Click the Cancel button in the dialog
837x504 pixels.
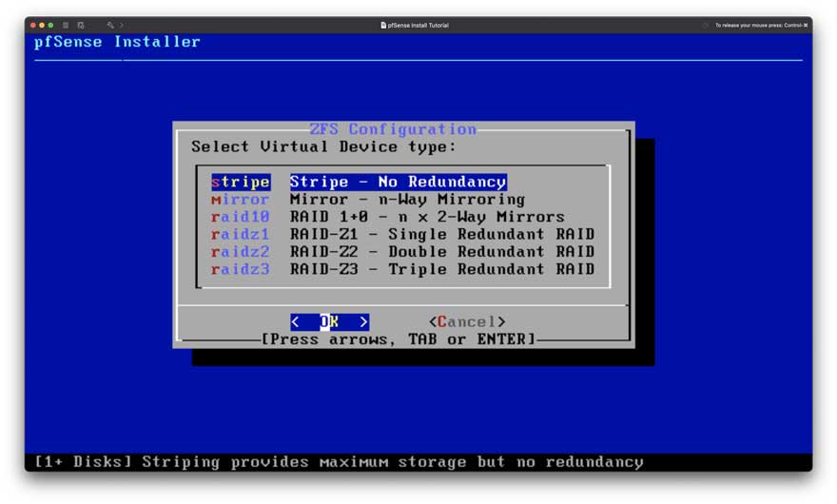point(467,322)
